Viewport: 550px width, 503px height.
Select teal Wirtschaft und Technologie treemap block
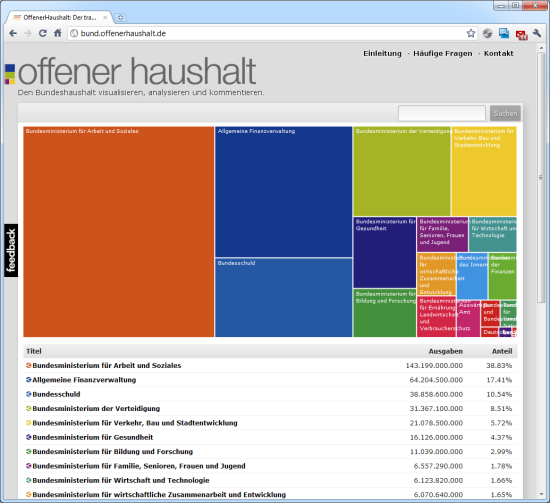pos(492,234)
